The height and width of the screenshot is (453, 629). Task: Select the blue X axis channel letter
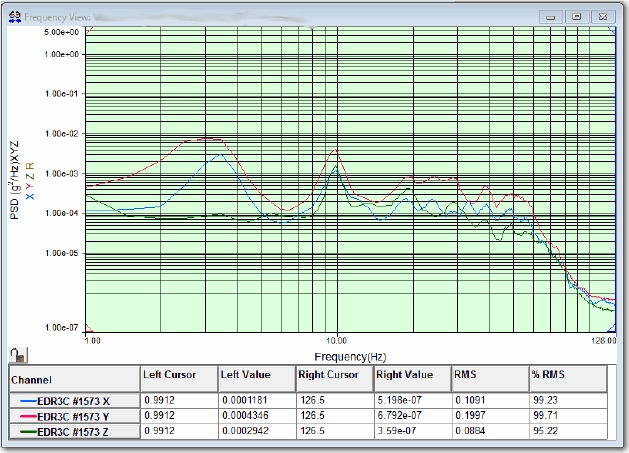click(30, 197)
